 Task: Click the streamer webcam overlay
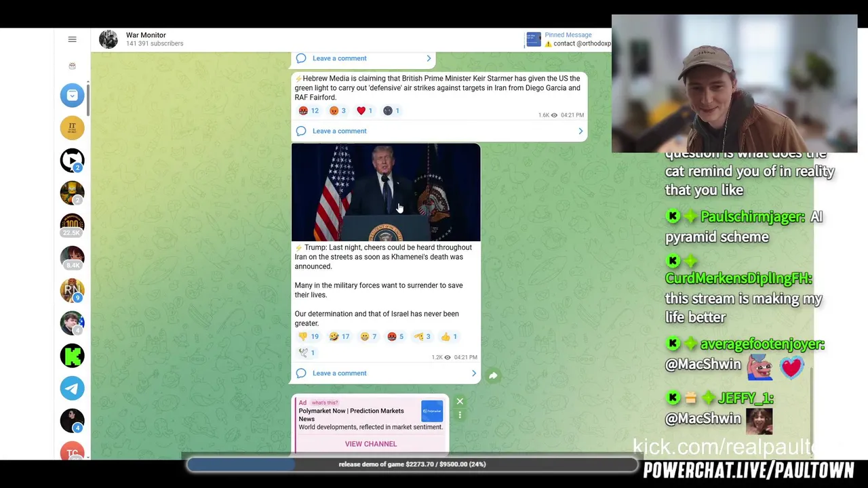click(734, 84)
